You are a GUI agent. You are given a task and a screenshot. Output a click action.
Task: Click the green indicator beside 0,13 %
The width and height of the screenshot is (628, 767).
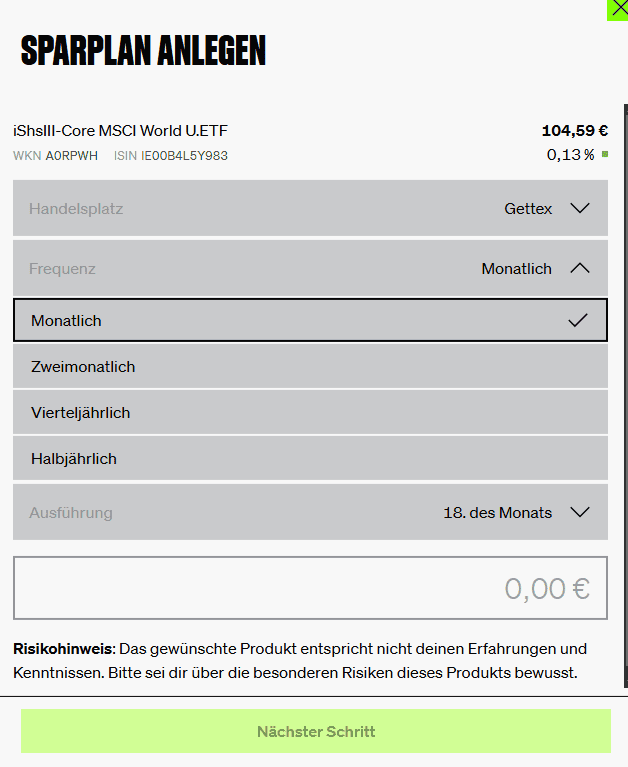(605, 155)
